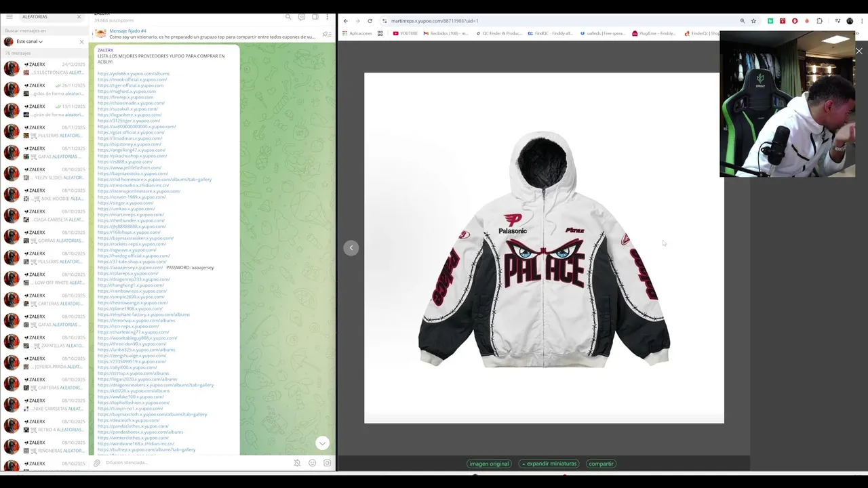Click the 'compartir' button
The width and height of the screenshot is (868, 488).
coord(601,464)
